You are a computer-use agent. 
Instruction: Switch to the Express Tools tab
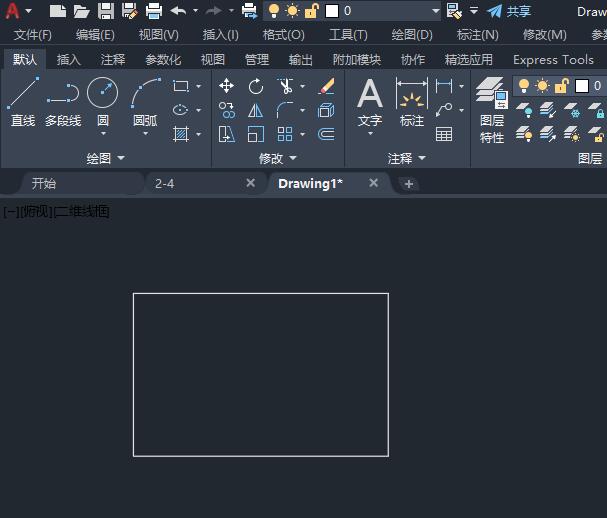tap(553, 60)
